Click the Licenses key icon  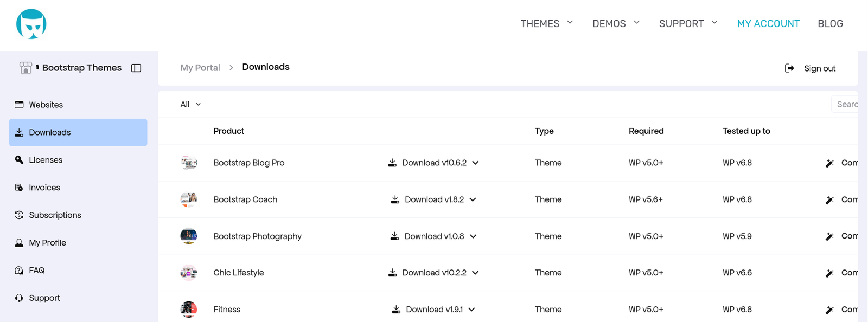(19, 160)
